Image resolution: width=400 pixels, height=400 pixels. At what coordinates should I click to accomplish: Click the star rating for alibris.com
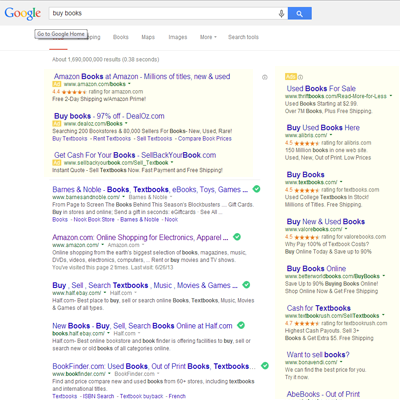pyautogui.click(x=307, y=143)
